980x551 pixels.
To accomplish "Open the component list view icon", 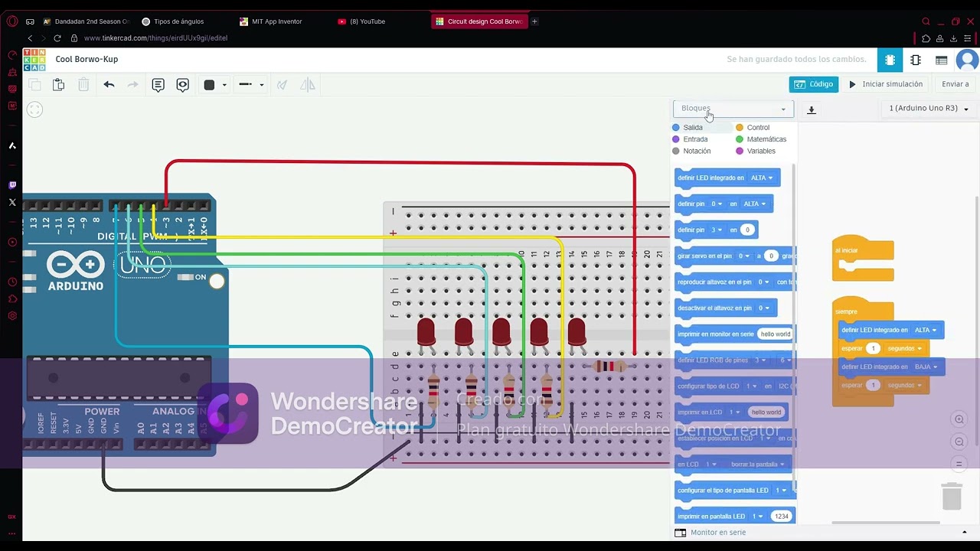I will pyautogui.click(x=941, y=60).
